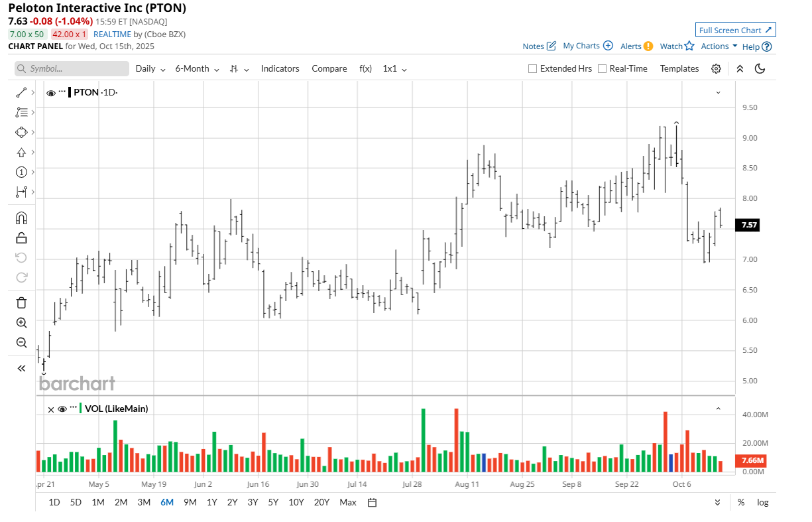Open the f(x) expressions button
Viewport: 812px width, 522px height.
tap(366, 68)
